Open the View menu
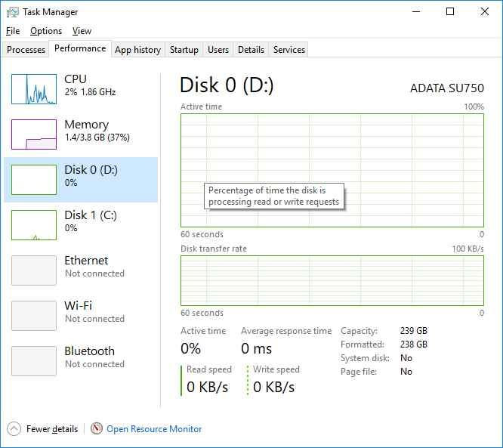Image resolution: width=503 pixels, height=448 pixels. (x=82, y=31)
